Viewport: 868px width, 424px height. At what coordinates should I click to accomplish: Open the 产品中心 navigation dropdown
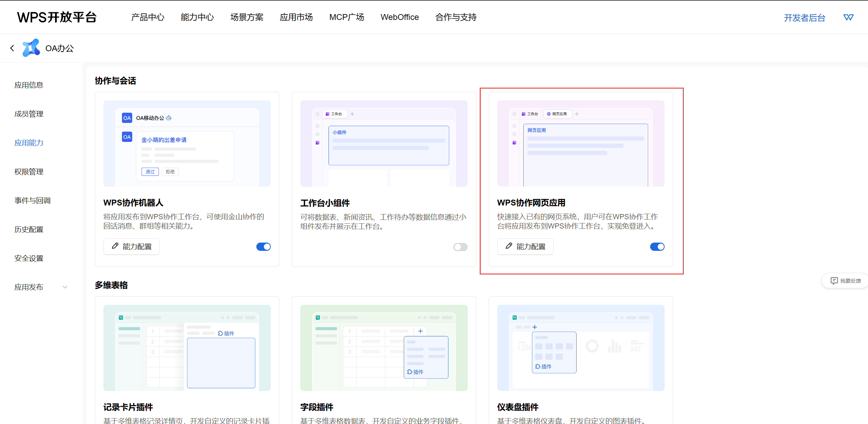tap(148, 17)
